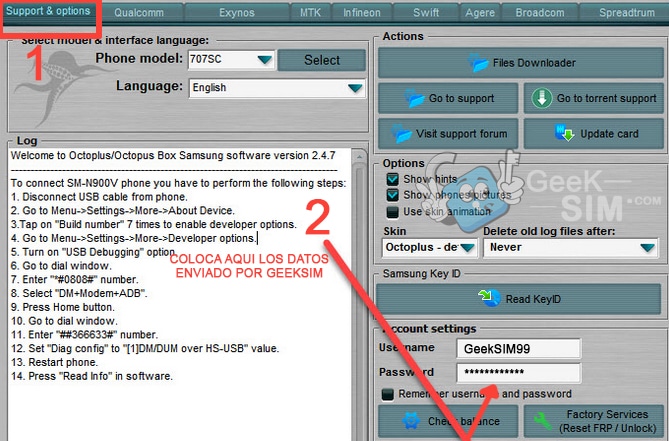Image resolution: width=669 pixels, height=441 pixels.
Task: Open the MTK tab
Action: tap(310, 13)
